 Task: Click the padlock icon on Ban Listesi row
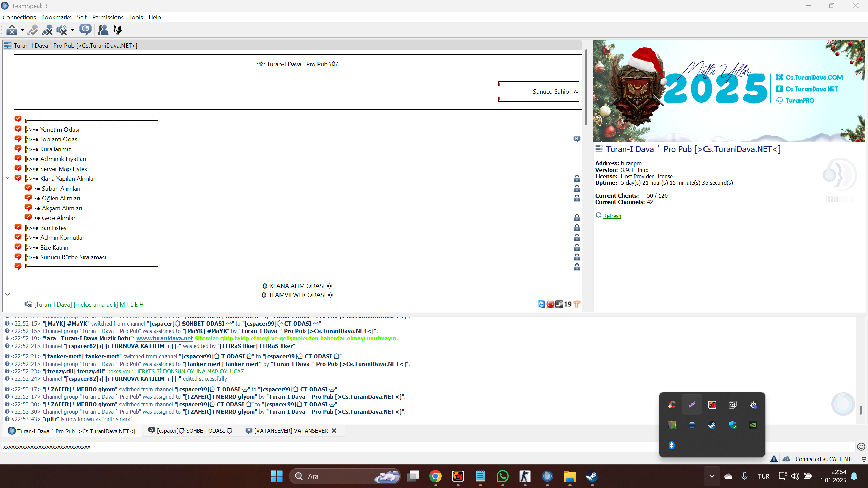577,228
